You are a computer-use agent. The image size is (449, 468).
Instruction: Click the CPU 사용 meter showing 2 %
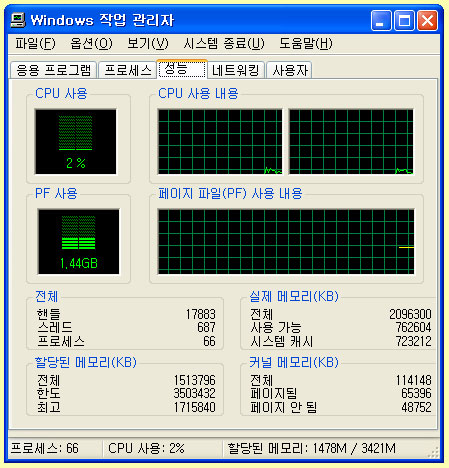(x=76, y=142)
